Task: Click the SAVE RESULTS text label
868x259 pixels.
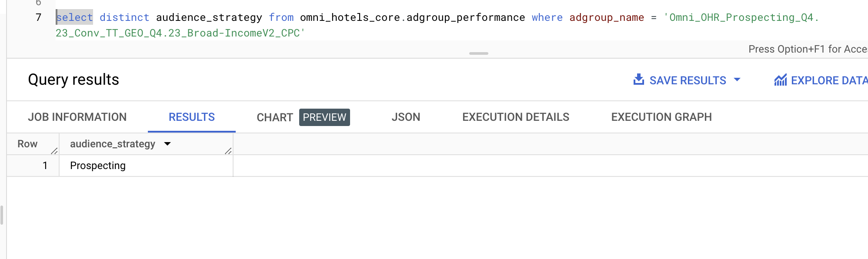Action: [688, 80]
